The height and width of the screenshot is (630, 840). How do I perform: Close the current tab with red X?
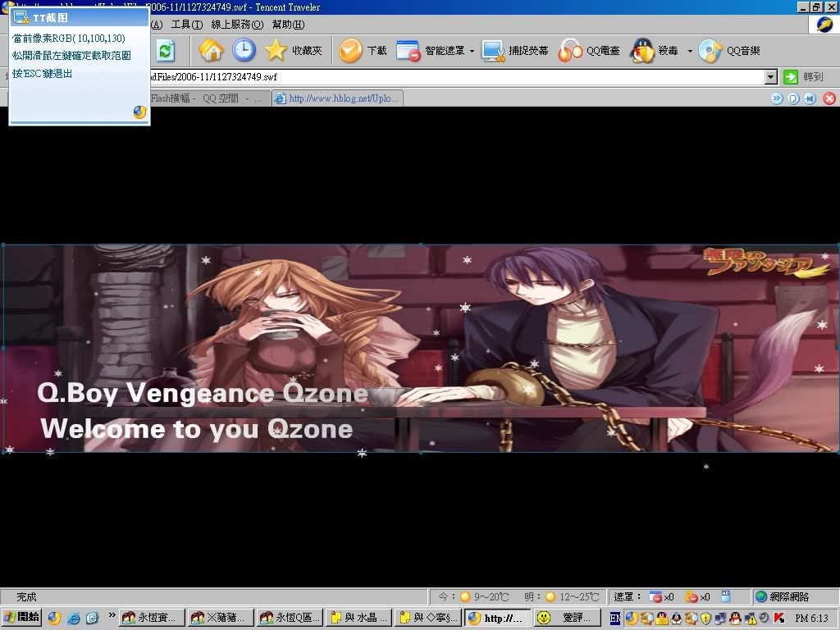tap(829, 98)
